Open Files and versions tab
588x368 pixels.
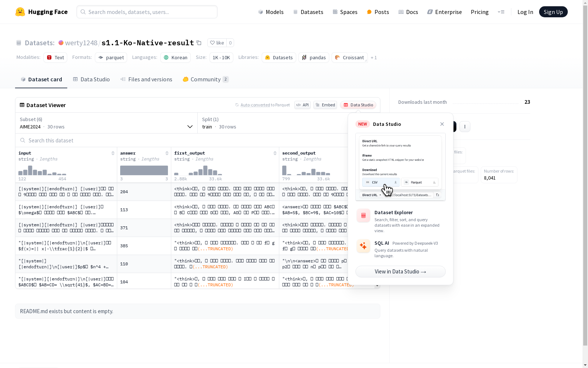[146, 79]
